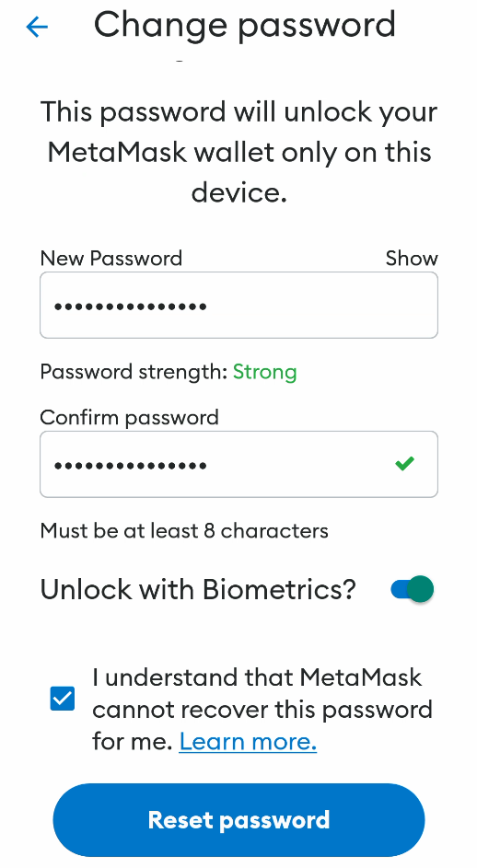Uncheck the MetaMask cannot recover password checkbox
The image size is (477, 868).
coord(62,698)
